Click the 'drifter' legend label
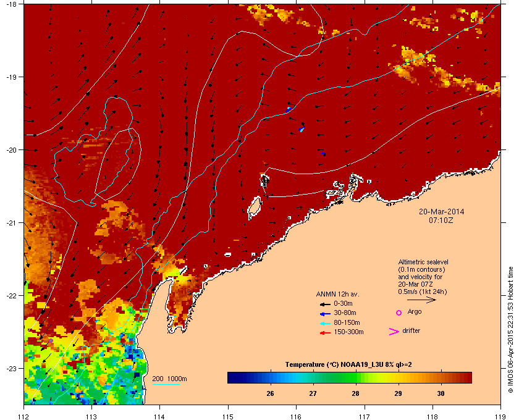 (411, 330)
